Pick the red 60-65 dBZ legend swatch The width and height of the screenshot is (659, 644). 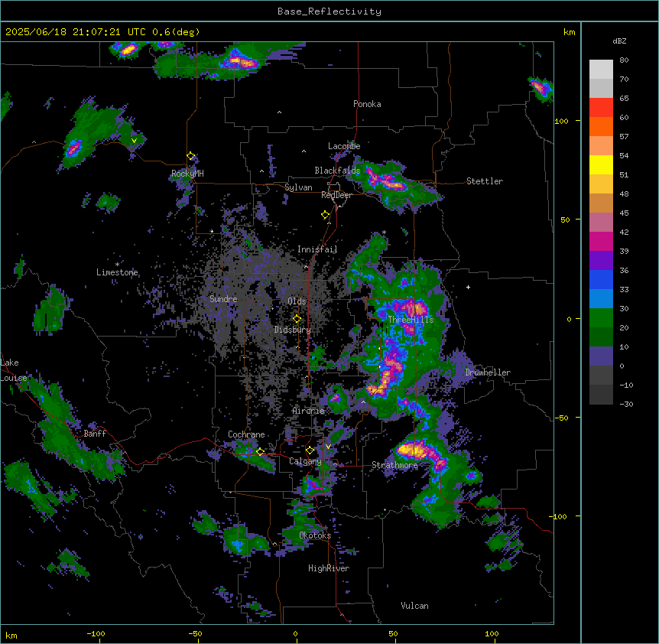(x=601, y=108)
